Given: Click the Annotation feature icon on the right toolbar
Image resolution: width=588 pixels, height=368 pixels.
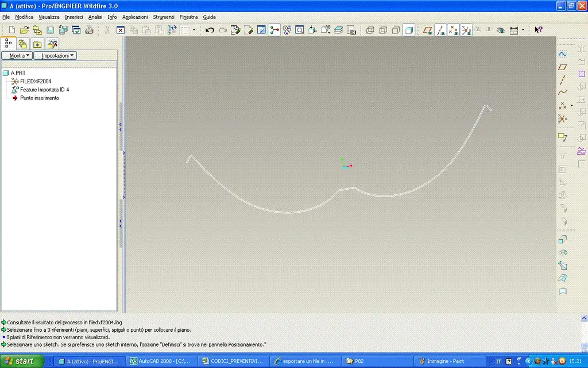Looking at the screenshot, I should point(563,137).
